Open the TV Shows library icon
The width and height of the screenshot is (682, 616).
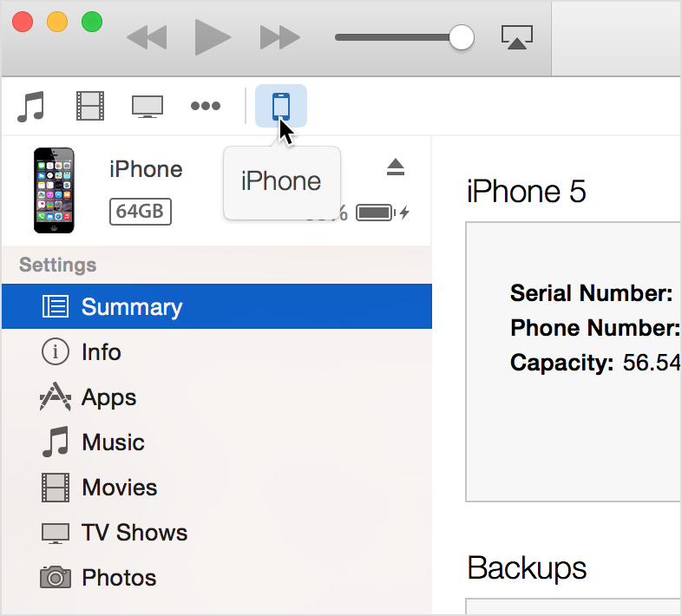tap(148, 106)
